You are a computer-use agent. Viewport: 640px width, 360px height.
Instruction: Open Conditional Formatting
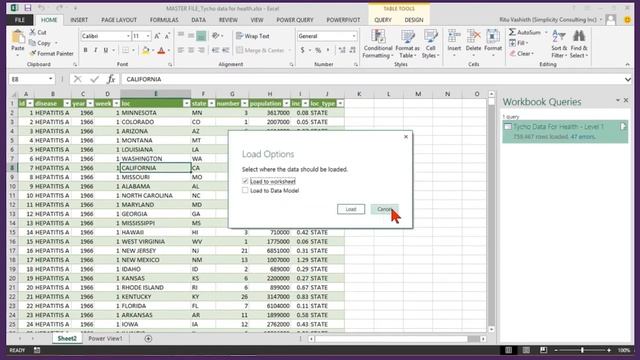[x=378, y=44]
